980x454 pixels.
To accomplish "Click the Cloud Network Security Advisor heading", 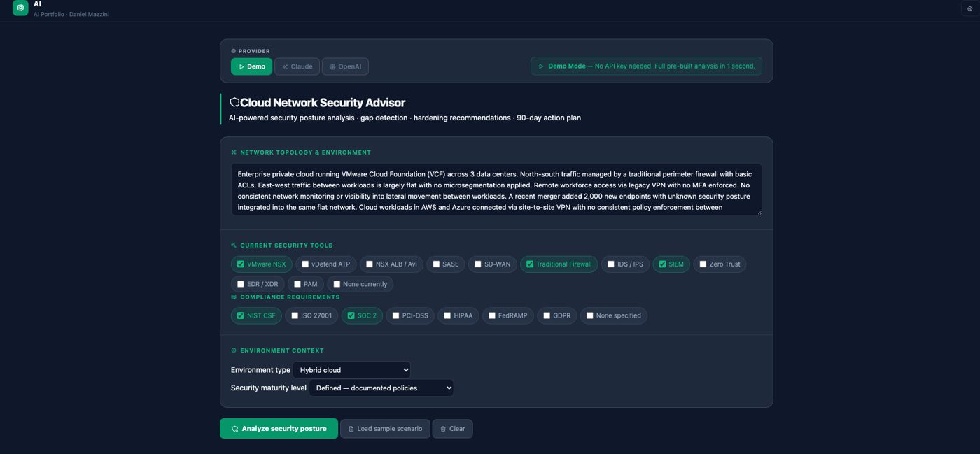I will [323, 103].
